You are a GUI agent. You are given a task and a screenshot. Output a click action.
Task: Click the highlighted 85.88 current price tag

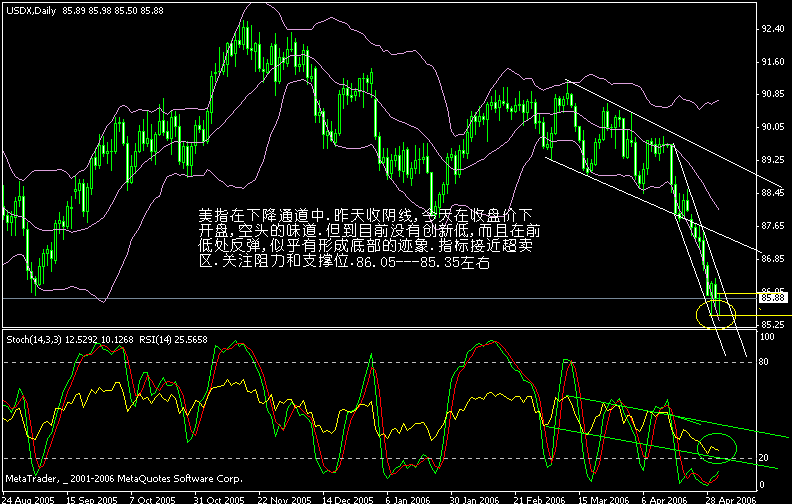click(x=773, y=298)
